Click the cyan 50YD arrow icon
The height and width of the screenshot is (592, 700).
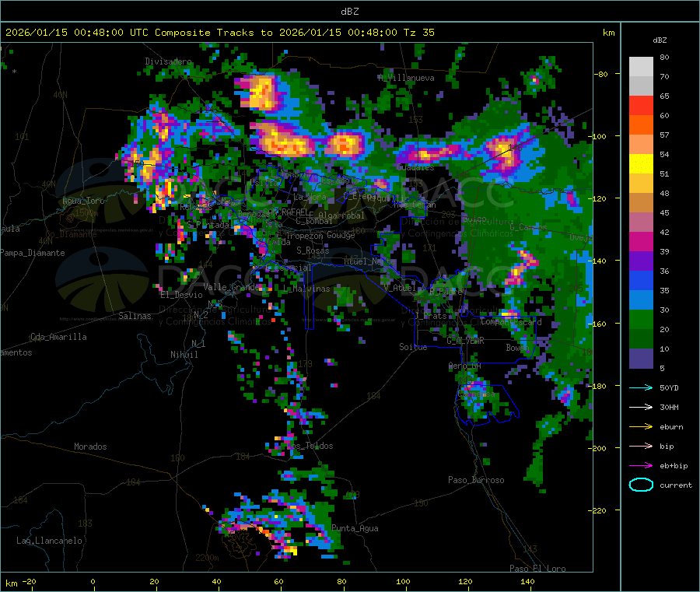[x=641, y=387]
